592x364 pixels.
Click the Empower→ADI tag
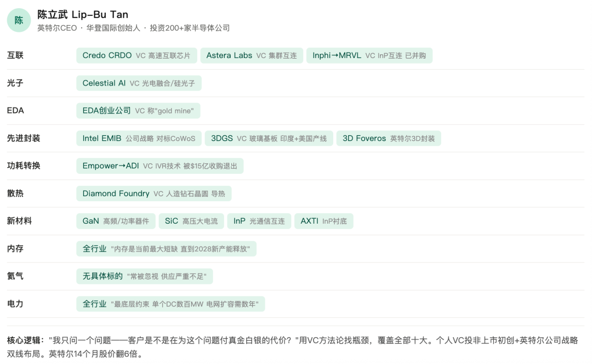coord(160,166)
